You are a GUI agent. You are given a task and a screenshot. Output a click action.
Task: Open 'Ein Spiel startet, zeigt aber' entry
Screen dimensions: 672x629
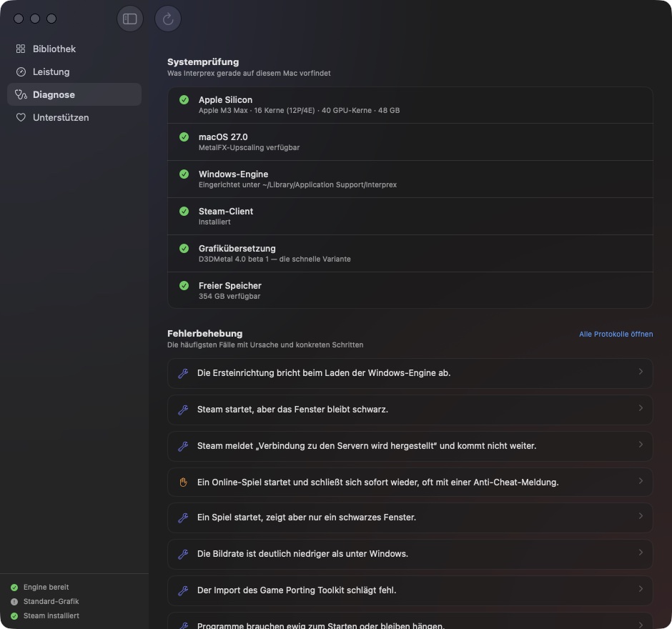[410, 518]
